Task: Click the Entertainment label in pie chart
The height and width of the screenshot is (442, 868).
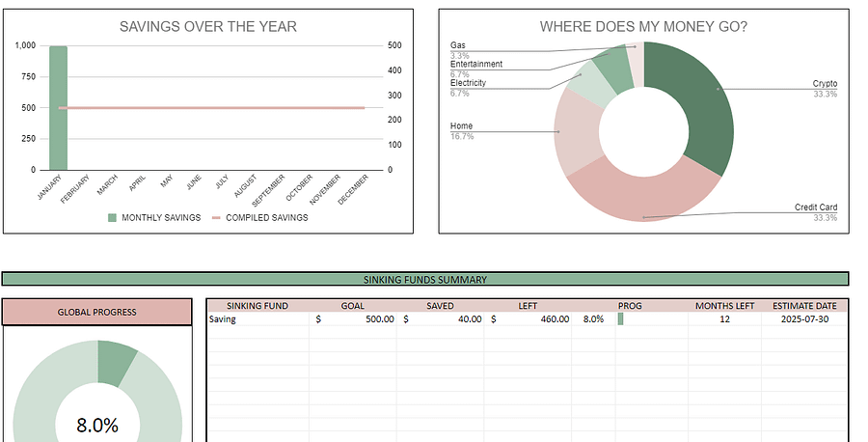Action: pos(476,65)
